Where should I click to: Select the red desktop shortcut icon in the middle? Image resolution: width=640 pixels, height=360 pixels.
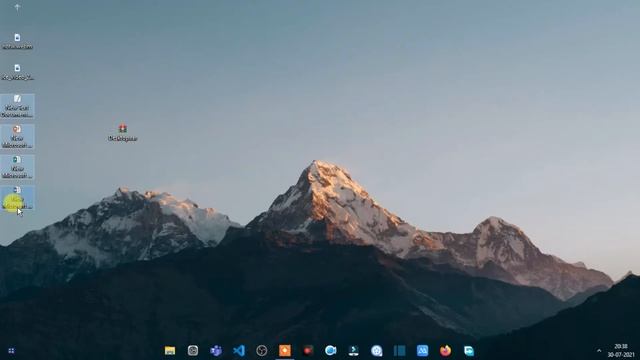122,133
